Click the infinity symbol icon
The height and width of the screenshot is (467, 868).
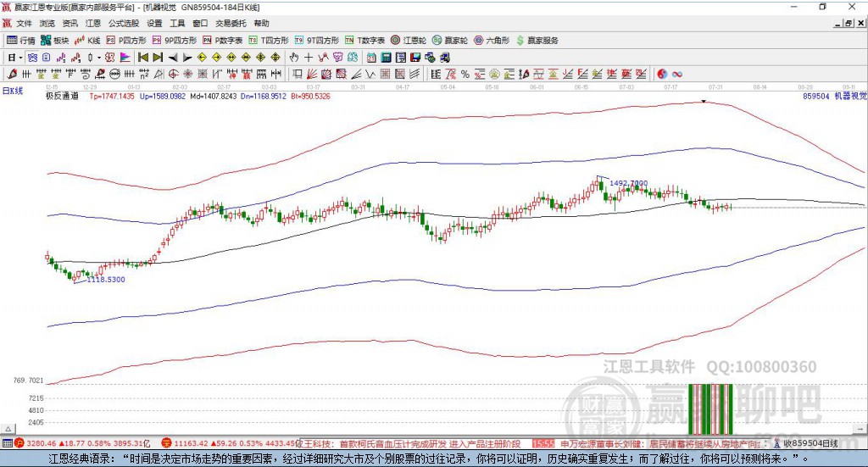[x=677, y=74]
